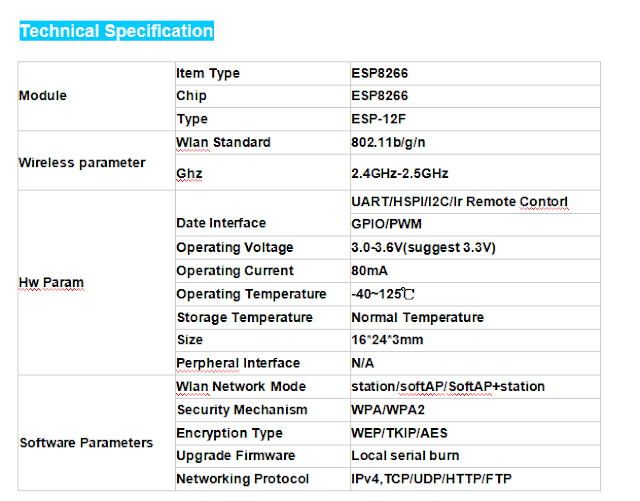The image size is (640, 501).
Task: Select the GPIO/PWM cell
Action: click(475, 224)
